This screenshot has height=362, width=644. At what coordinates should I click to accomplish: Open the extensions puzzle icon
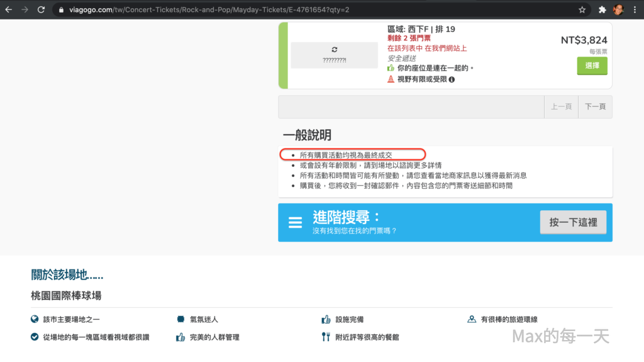pyautogui.click(x=602, y=10)
